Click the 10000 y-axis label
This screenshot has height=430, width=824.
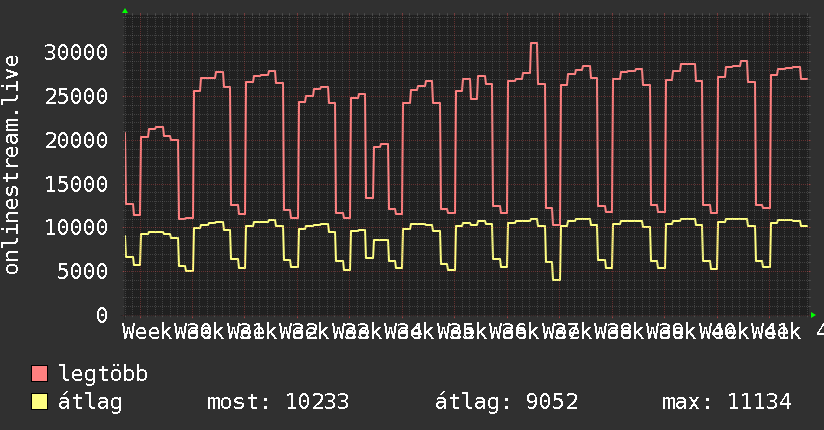[x=76, y=228]
